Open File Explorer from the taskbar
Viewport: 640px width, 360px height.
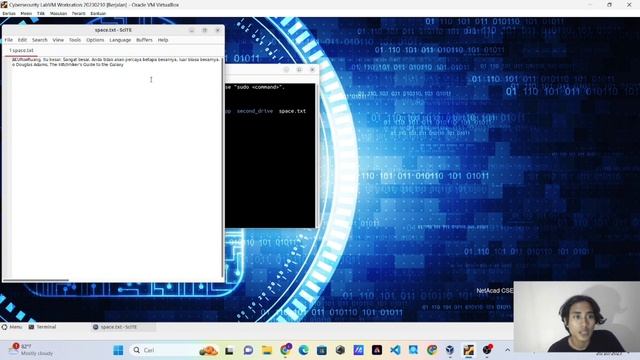click(267, 350)
